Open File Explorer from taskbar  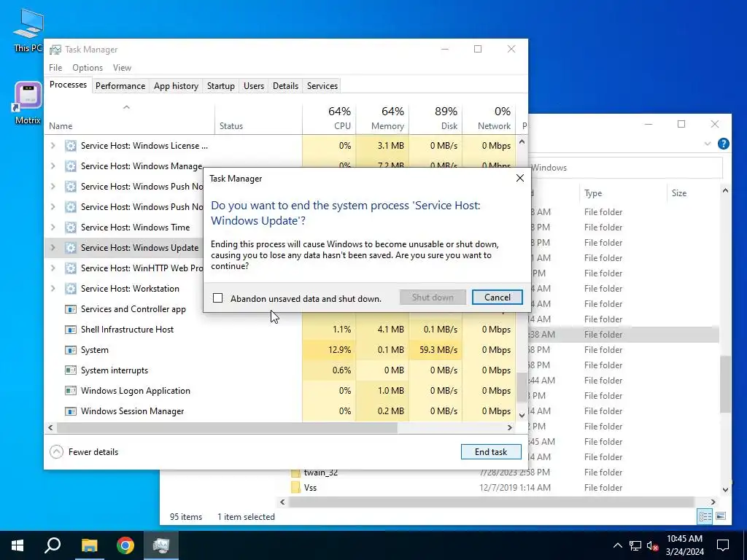[x=89, y=545]
